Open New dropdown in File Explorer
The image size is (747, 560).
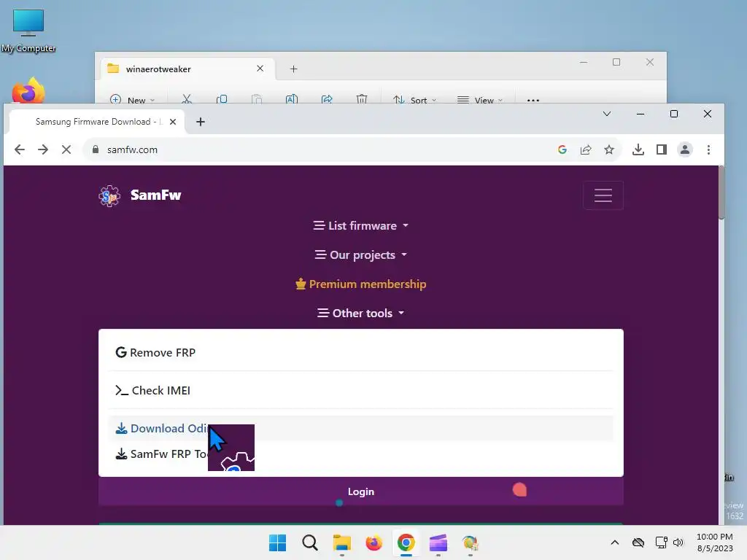tap(133, 99)
